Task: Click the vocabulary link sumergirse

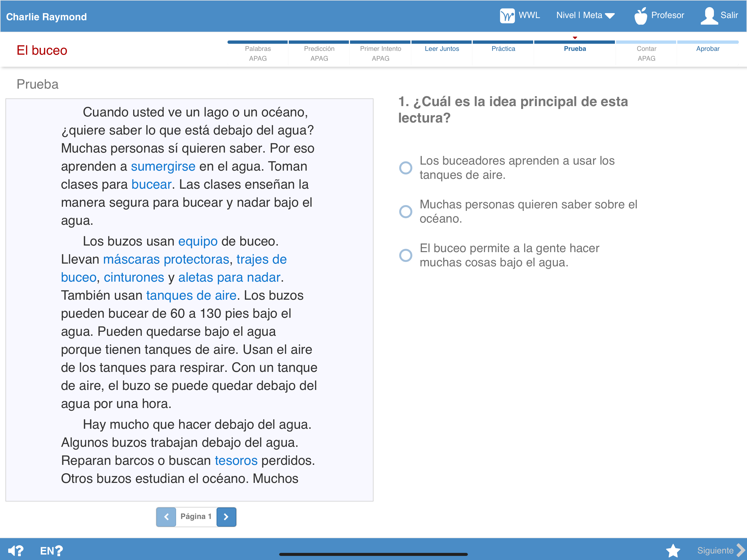Action: coord(163,167)
